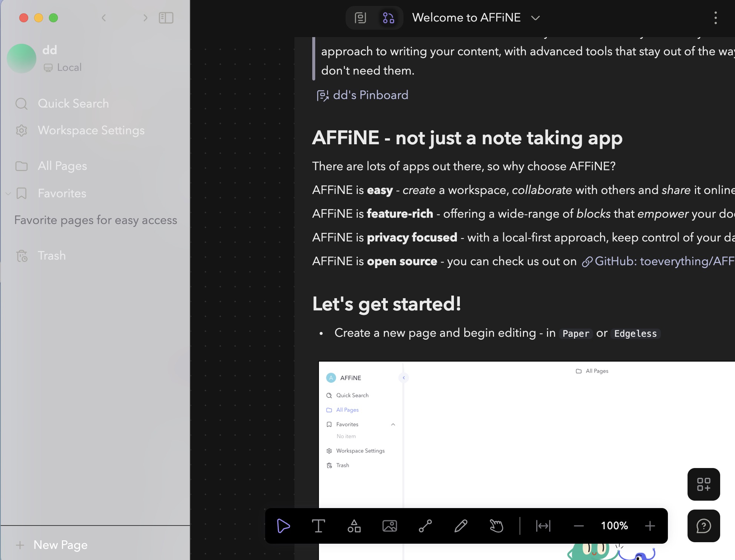Toggle Edgeless mode
The image size is (735, 560).
388,17
